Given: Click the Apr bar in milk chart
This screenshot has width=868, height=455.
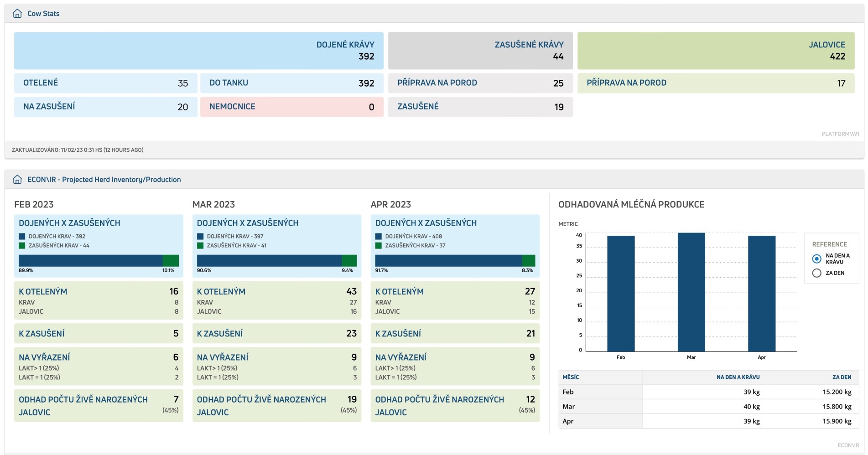Looking at the screenshot, I should pyautogui.click(x=762, y=294).
